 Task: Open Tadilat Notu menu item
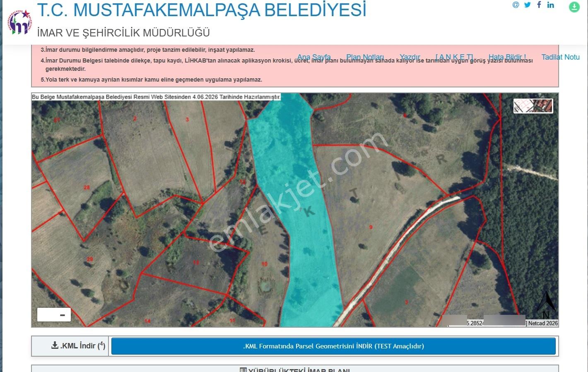point(561,57)
